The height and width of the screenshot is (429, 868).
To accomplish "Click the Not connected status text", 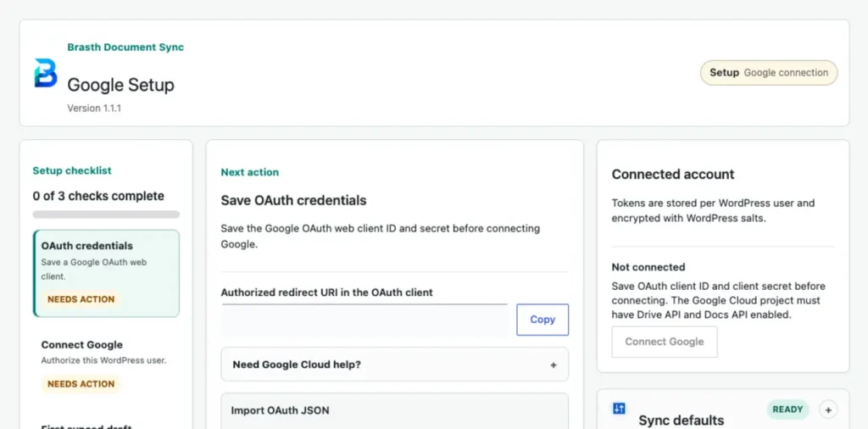I will point(648,267).
